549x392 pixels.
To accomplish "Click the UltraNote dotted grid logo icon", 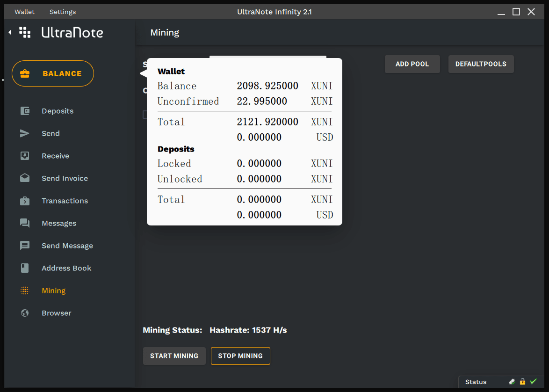I will tap(25, 32).
